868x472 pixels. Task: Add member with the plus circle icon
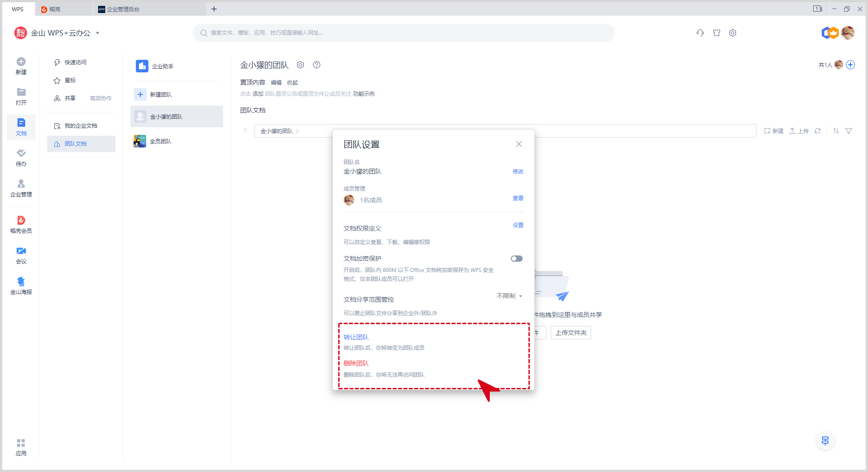[x=850, y=65]
